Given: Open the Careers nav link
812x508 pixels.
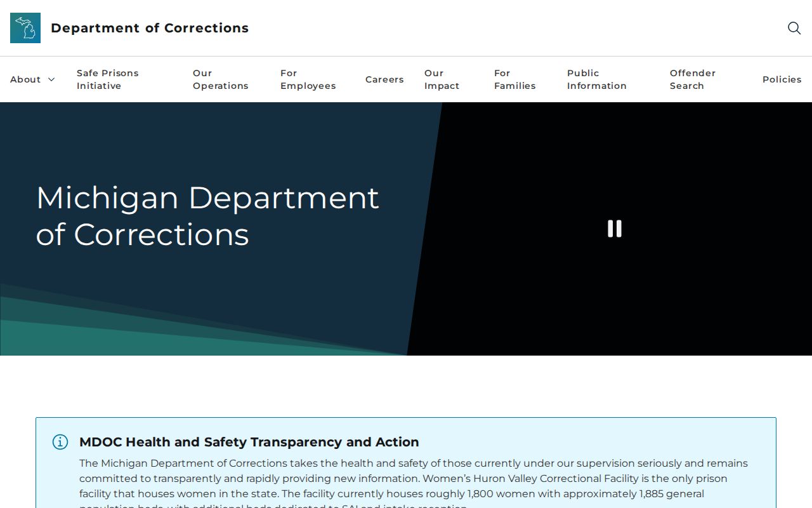Looking at the screenshot, I should point(384,79).
